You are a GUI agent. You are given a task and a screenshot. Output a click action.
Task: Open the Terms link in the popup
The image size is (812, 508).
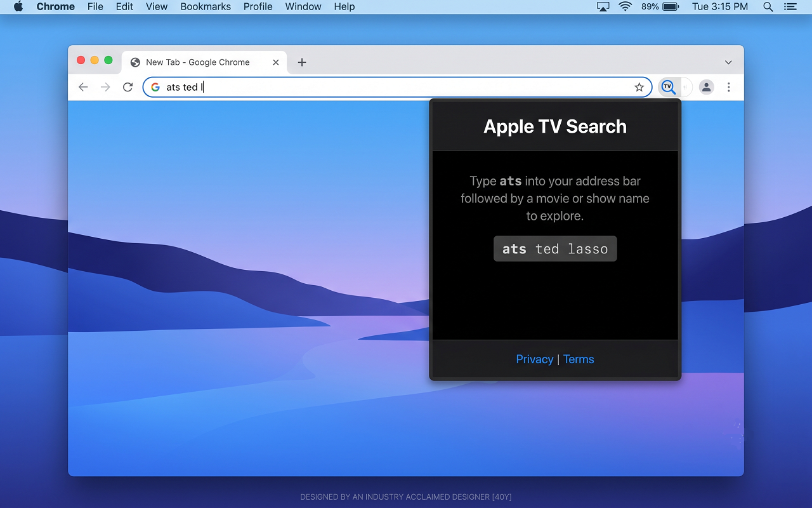pos(579,359)
